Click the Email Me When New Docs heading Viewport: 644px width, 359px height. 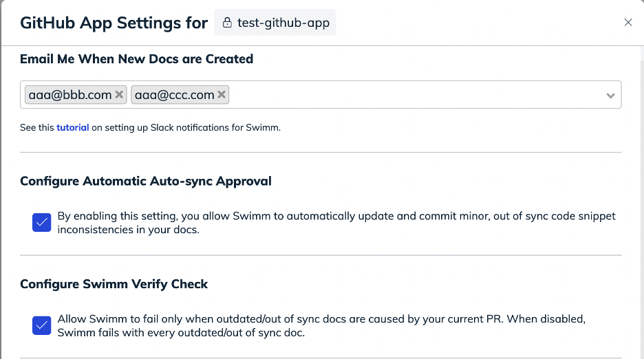pos(136,58)
